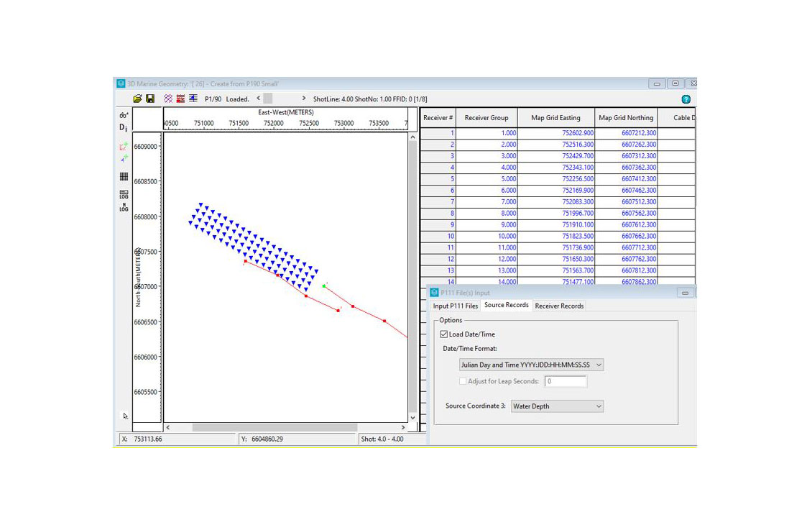Toggle the Adjust for Leap Seconds checkbox

point(463,381)
